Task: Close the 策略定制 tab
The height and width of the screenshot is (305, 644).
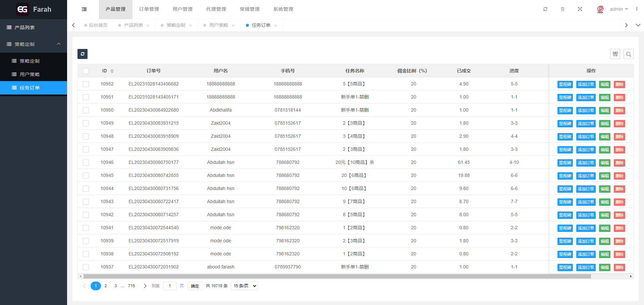Action: 191,25
